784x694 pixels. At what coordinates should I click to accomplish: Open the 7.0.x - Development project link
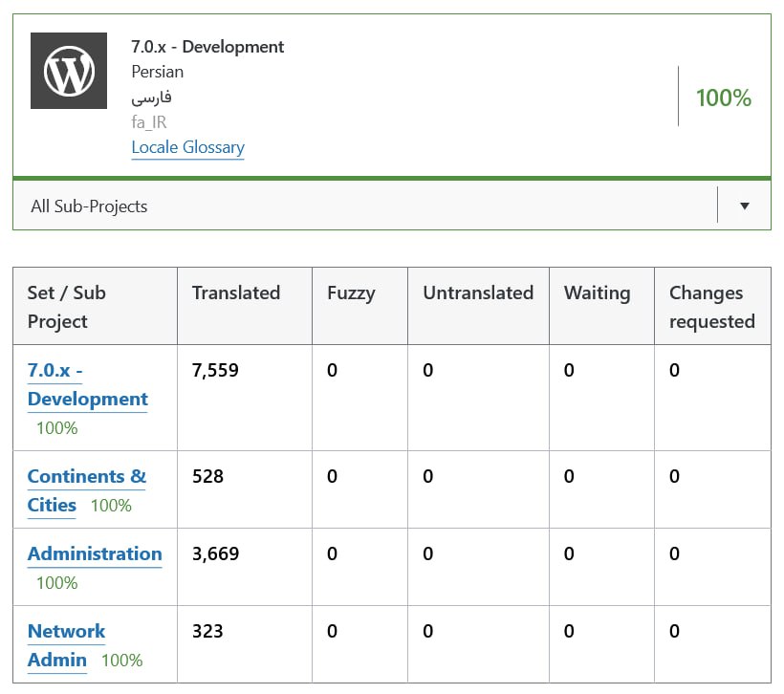(x=88, y=384)
